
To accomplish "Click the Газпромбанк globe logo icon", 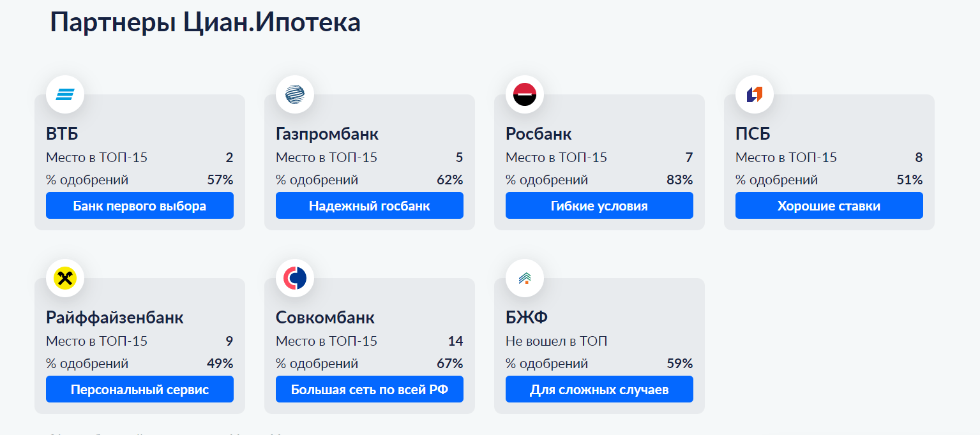I will tap(294, 94).
